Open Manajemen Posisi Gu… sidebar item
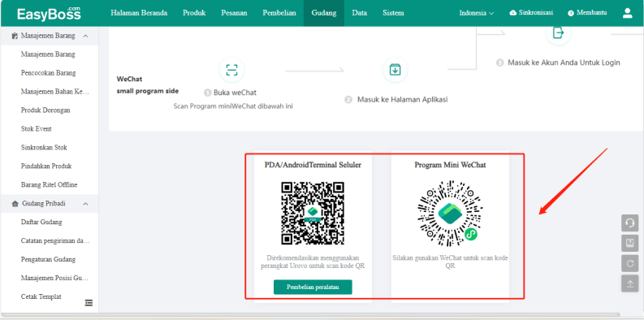The height and width of the screenshot is (320, 644). click(x=55, y=278)
